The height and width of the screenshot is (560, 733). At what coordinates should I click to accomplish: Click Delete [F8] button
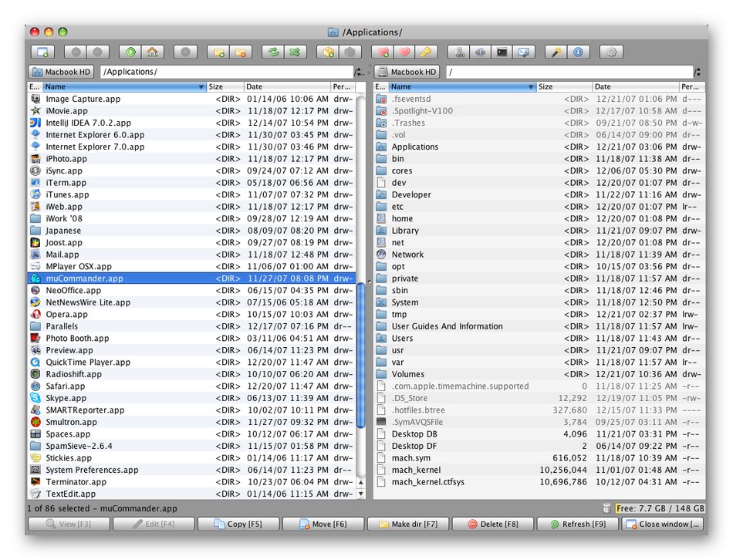tap(493, 524)
